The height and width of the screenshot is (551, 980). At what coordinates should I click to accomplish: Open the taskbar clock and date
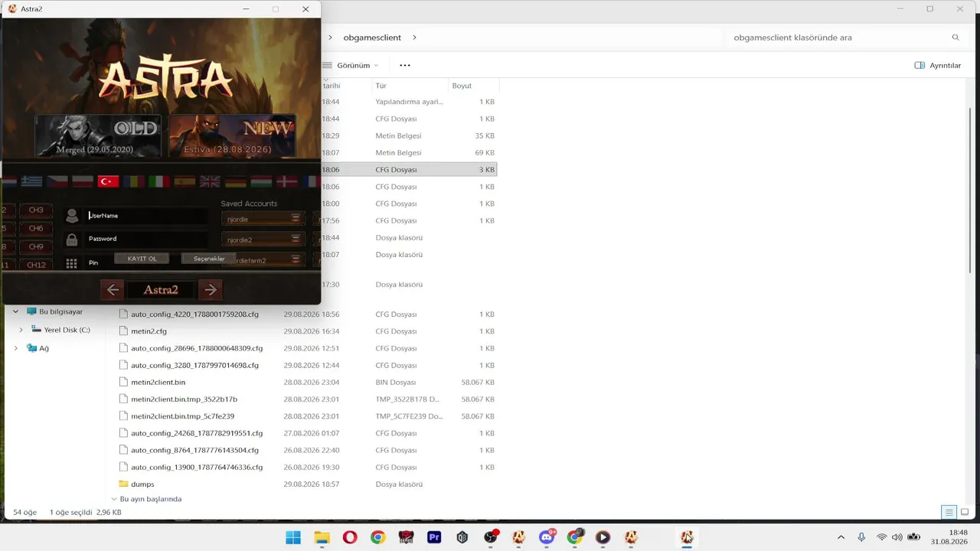948,537
